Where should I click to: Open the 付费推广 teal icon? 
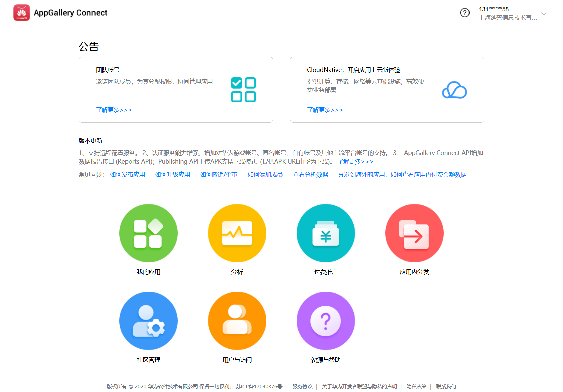[x=326, y=233]
